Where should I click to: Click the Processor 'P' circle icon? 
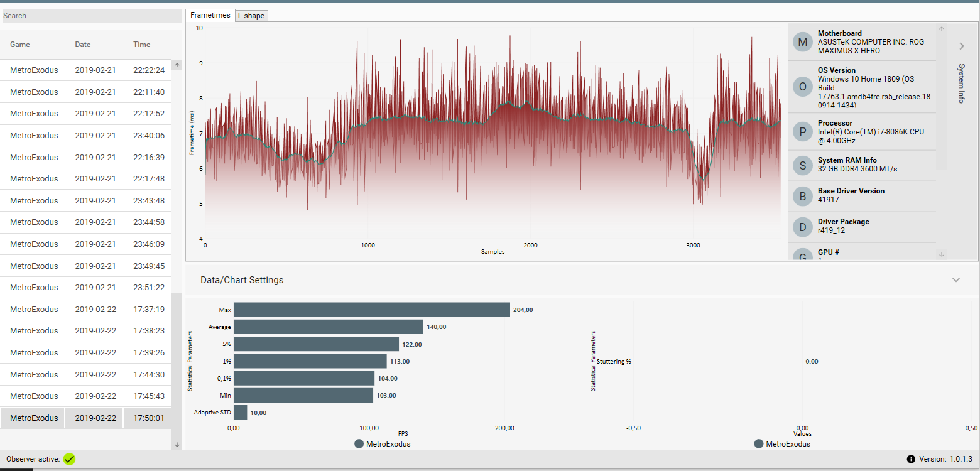[x=802, y=132]
